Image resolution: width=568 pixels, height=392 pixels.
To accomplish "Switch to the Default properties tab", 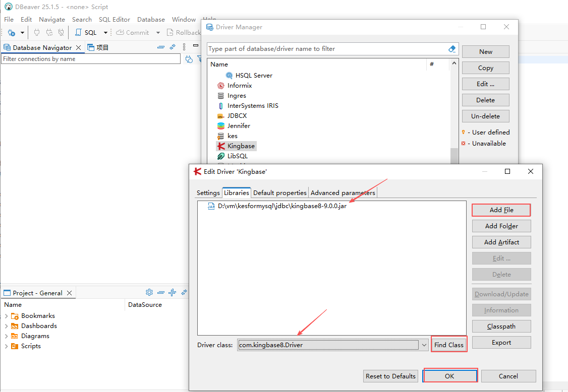I will 279,192.
